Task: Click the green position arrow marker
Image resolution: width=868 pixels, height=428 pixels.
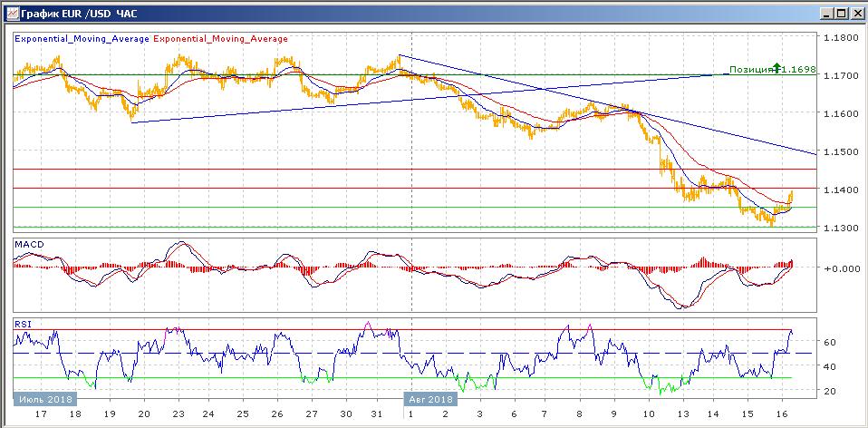Action: click(776, 68)
